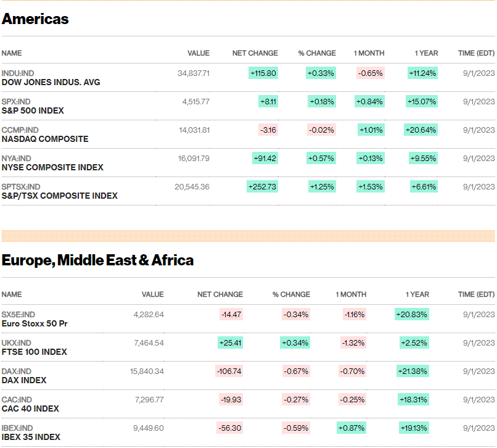Click the Americas TIME (EDT) column header
The image size is (497, 448).
477,53
